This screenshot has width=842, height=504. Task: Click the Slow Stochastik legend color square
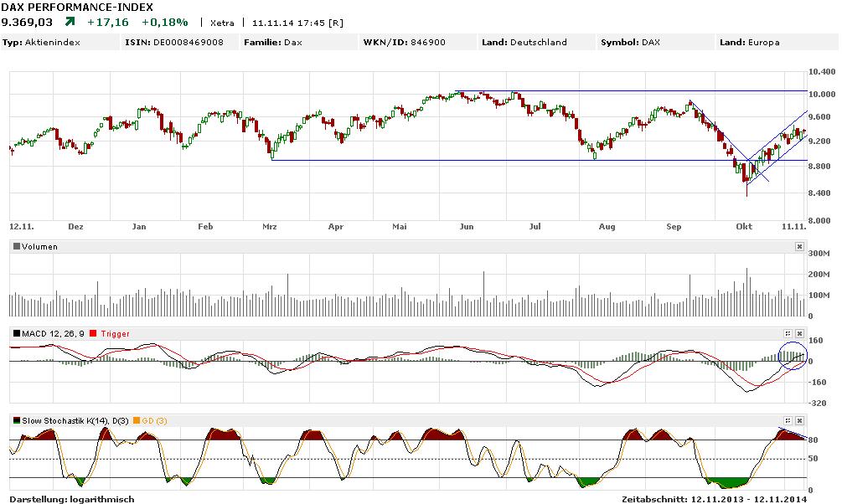pyautogui.click(x=17, y=421)
